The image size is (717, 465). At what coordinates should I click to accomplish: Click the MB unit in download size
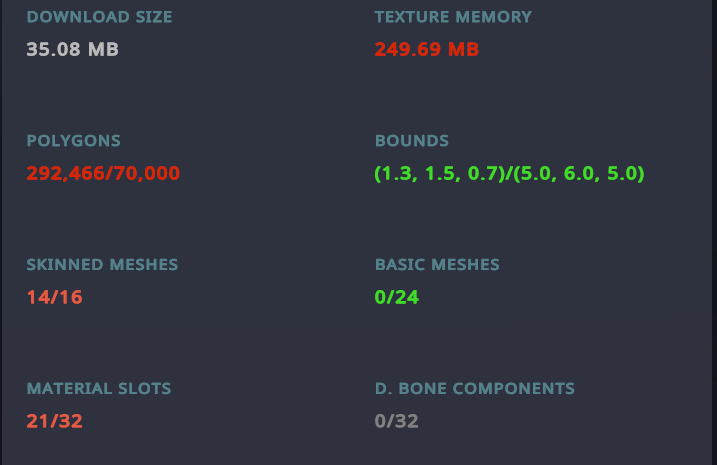pos(103,49)
